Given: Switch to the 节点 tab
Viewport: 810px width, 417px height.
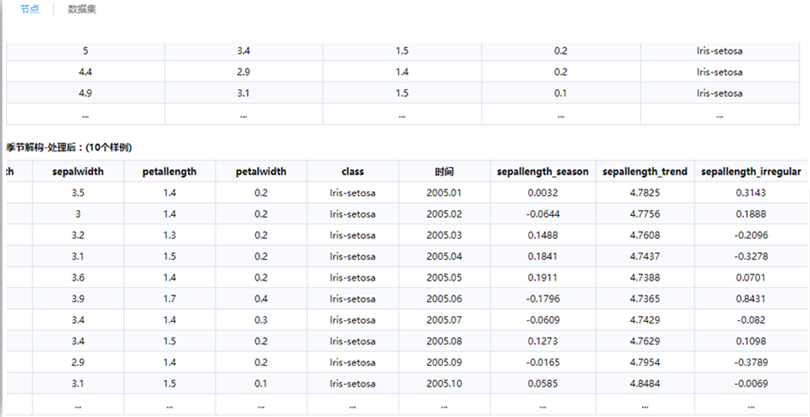Looking at the screenshot, I should [30, 8].
